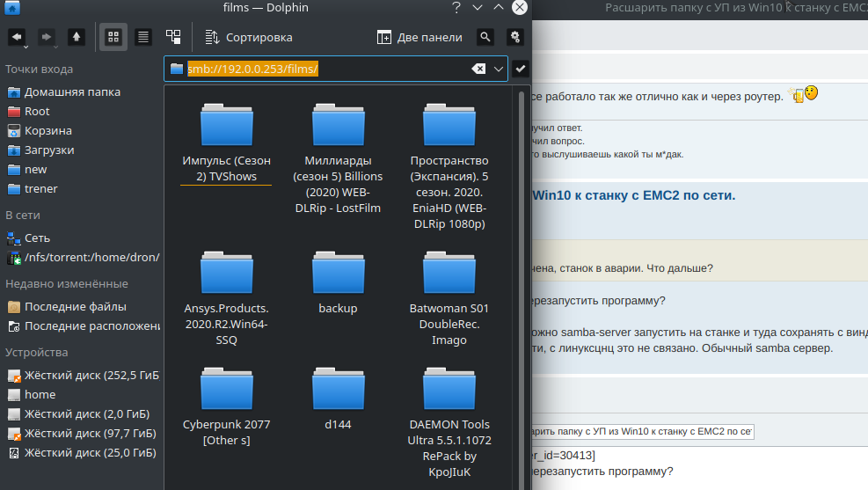Select the Ansys.Products.2020.R2.Win64-SSQ folder
The image size is (868, 490).
click(226, 298)
